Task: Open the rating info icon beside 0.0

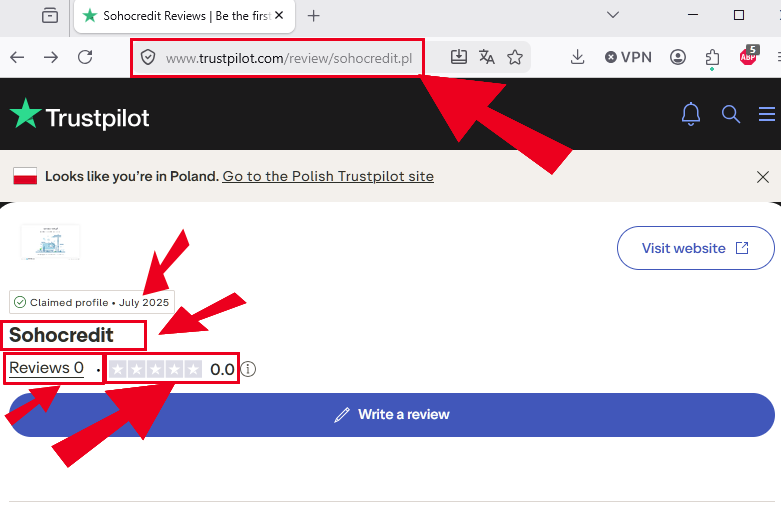Action: [x=248, y=369]
